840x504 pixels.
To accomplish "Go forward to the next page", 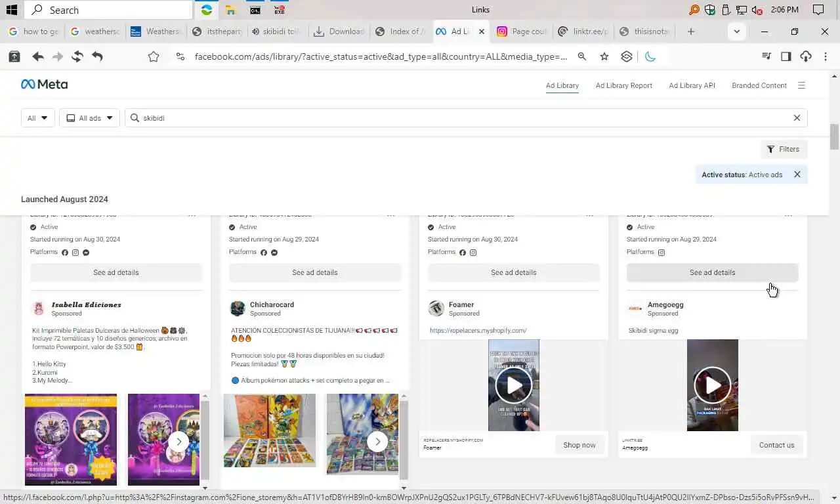I will click(58, 57).
